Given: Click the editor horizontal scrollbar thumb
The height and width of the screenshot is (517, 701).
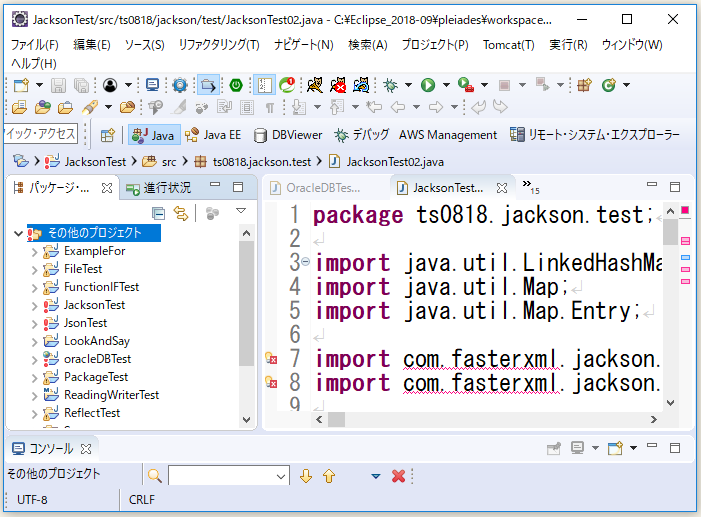Looking at the screenshot, I should (336, 420).
